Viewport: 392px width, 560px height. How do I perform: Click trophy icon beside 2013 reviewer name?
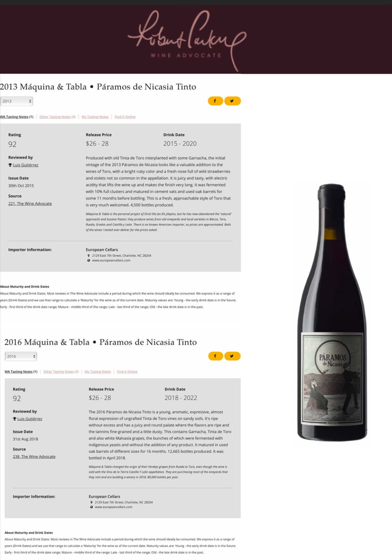(10, 165)
